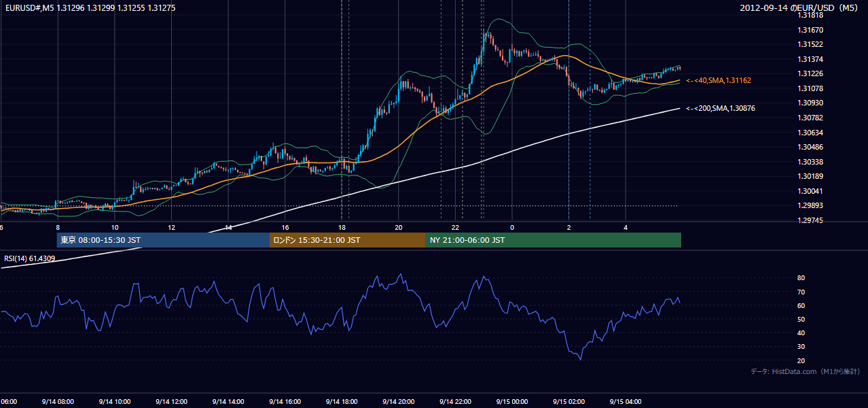Click hour marker 8 under the price chart

(58, 227)
